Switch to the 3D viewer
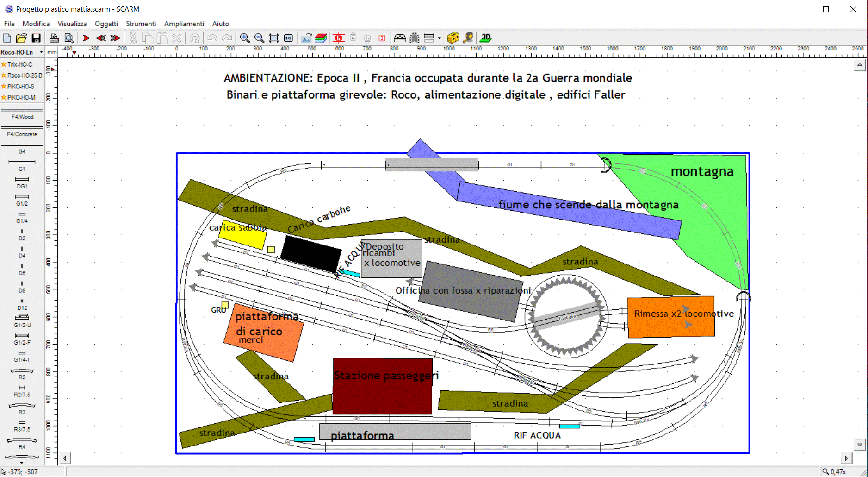This screenshot has width=868, height=477. point(485,38)
